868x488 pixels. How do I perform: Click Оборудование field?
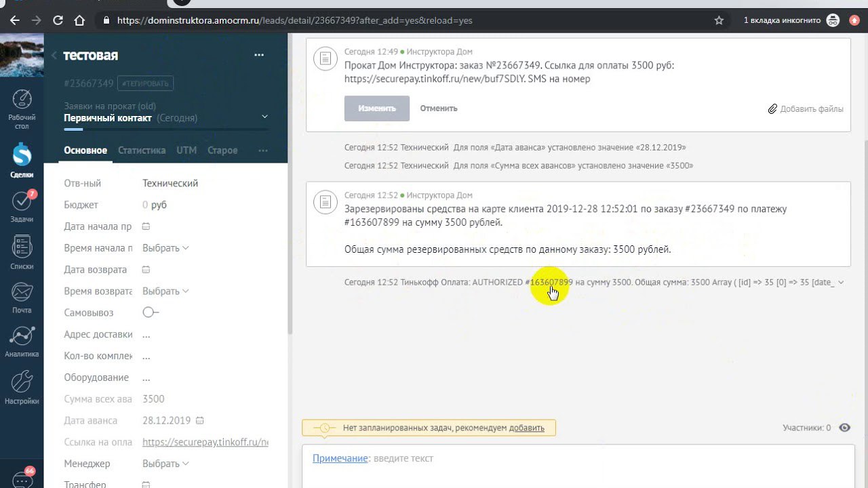(x=146, y=378)
